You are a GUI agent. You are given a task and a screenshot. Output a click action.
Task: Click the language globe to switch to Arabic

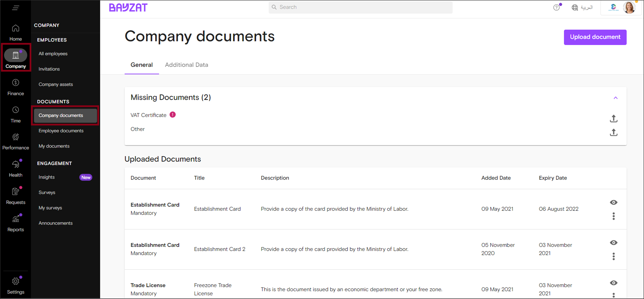575,7
